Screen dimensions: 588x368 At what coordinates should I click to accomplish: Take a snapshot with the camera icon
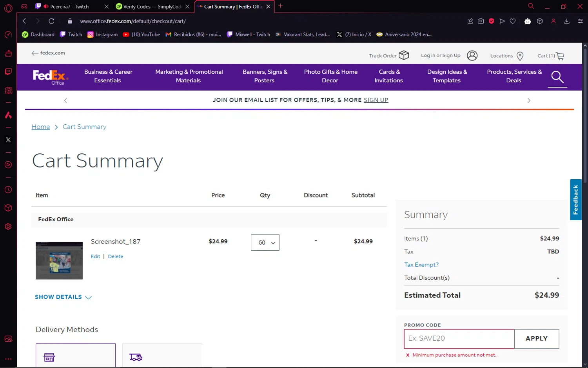481,21
